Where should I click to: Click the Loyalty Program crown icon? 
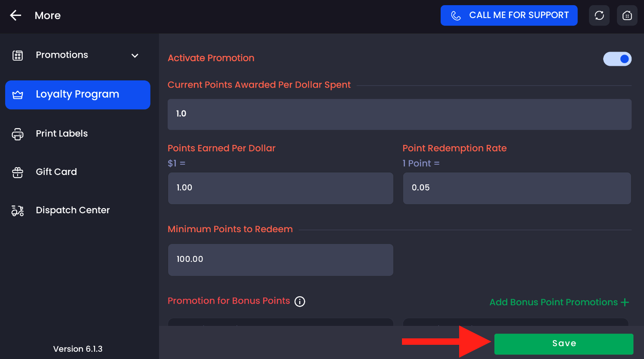pyautogui.click(x=18, y=95)
